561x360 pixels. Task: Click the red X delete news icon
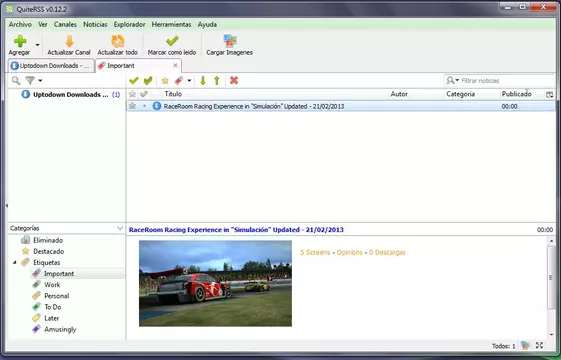click(x=234, y=81)
